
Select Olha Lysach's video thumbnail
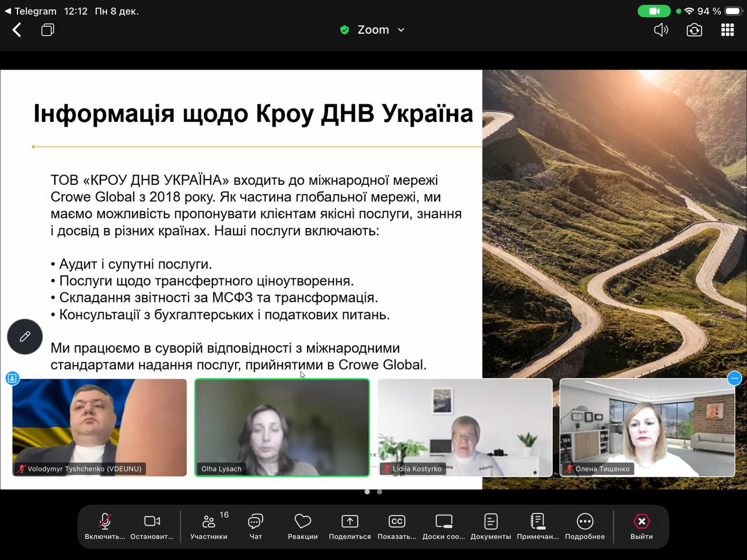pos(282,427)
